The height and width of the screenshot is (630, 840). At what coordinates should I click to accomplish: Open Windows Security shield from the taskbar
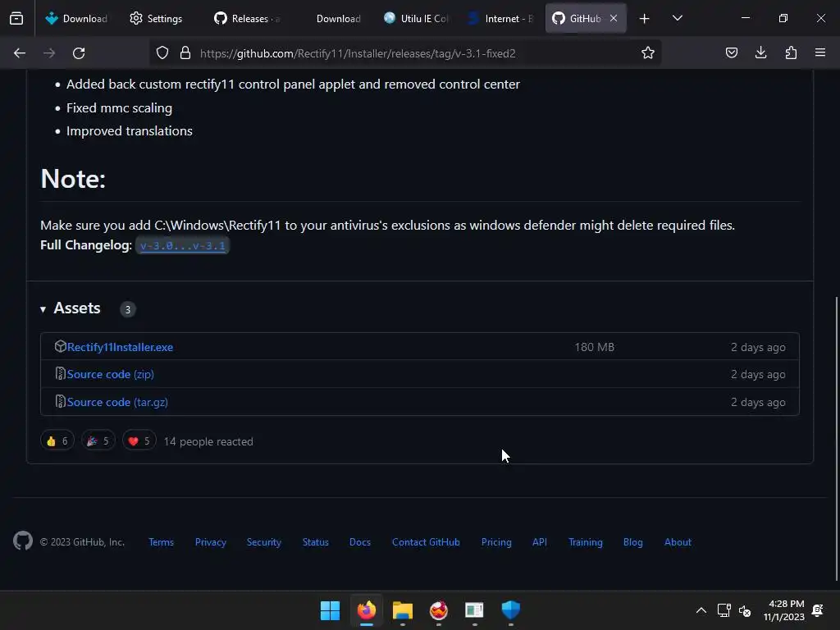[510, 610]
